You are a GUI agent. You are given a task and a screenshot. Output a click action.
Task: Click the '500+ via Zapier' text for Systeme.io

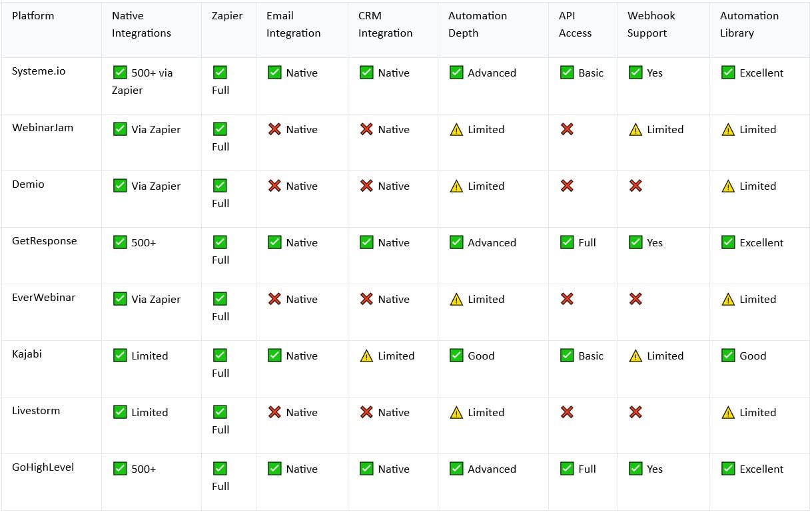142,81
